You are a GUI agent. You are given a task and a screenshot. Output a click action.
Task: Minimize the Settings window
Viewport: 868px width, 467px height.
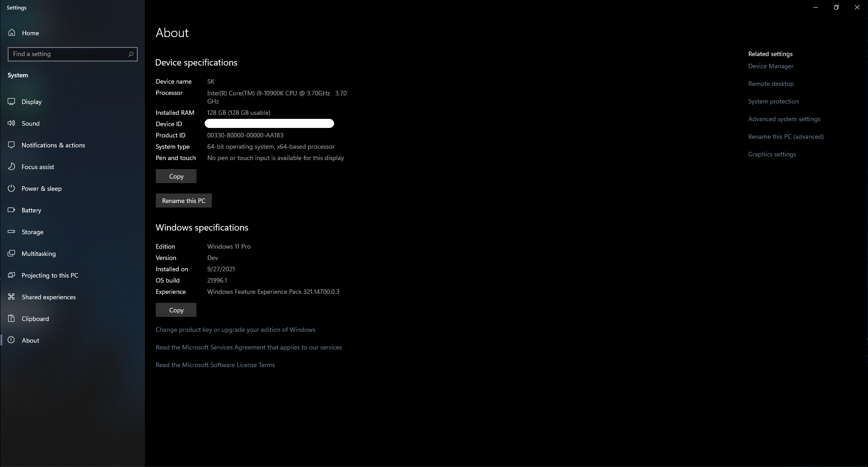816,7
